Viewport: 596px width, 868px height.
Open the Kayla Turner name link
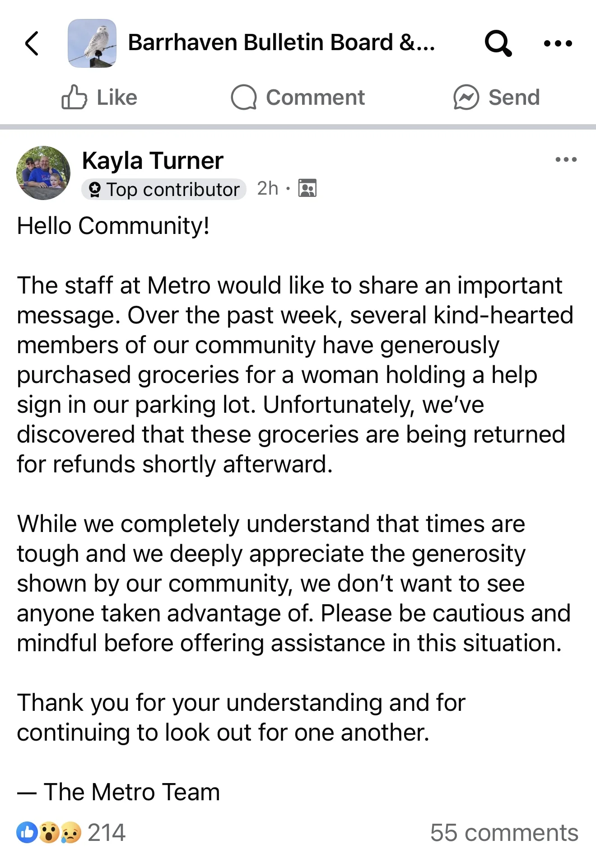click(153, 161)
